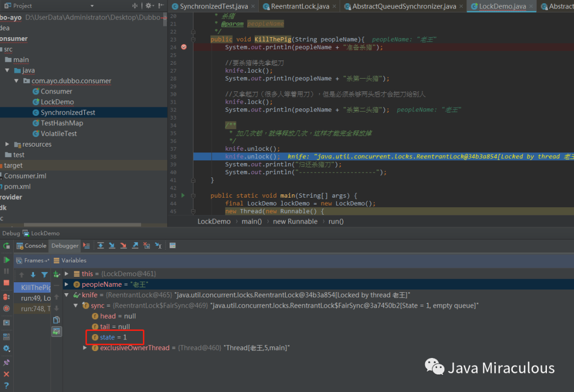Hide the Project panel

click(161, 5)
